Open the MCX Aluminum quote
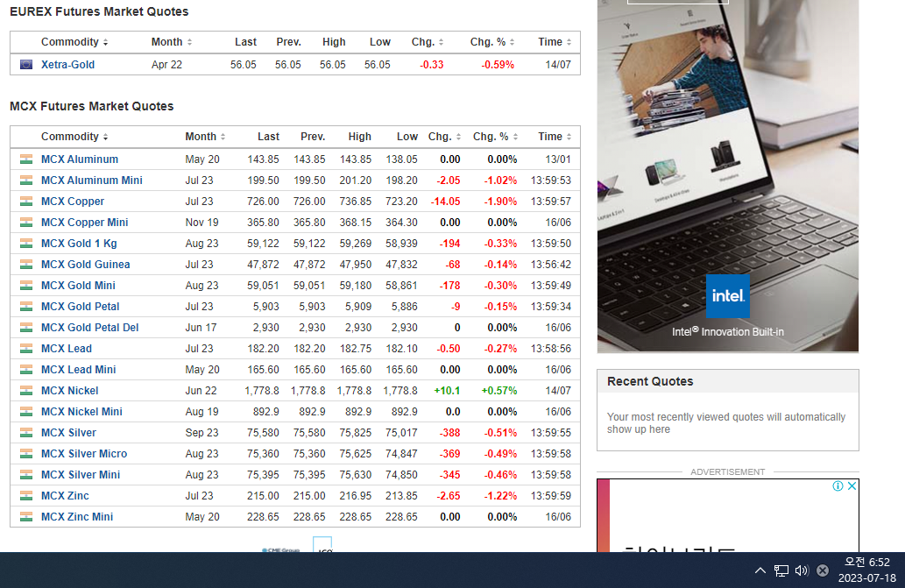 coord(80,159)
